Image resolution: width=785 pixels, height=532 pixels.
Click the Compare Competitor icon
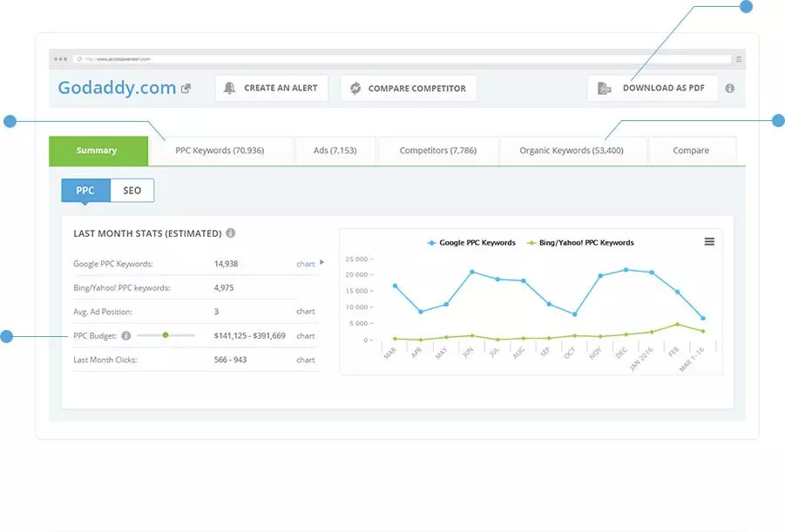[x=355, y=88]
